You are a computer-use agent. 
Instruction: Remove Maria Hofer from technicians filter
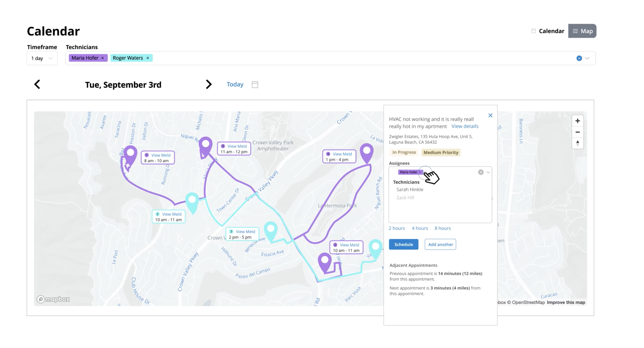point(102,58)
